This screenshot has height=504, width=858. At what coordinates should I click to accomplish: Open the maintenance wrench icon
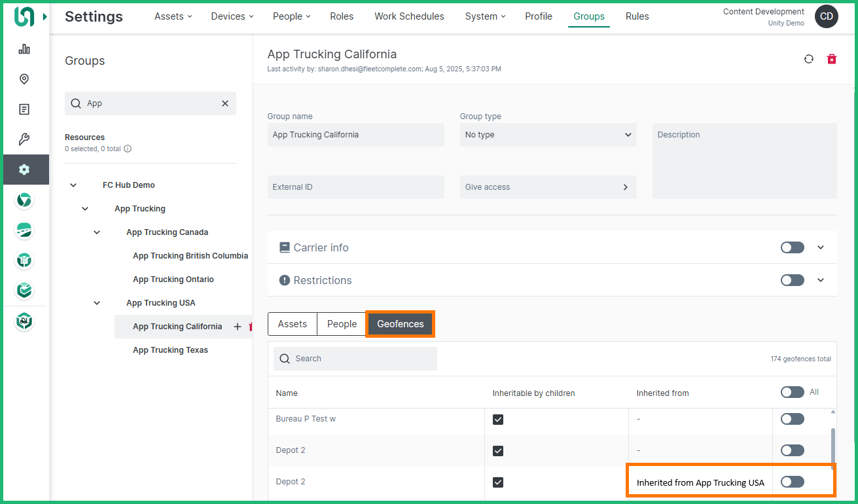point(24,139)
